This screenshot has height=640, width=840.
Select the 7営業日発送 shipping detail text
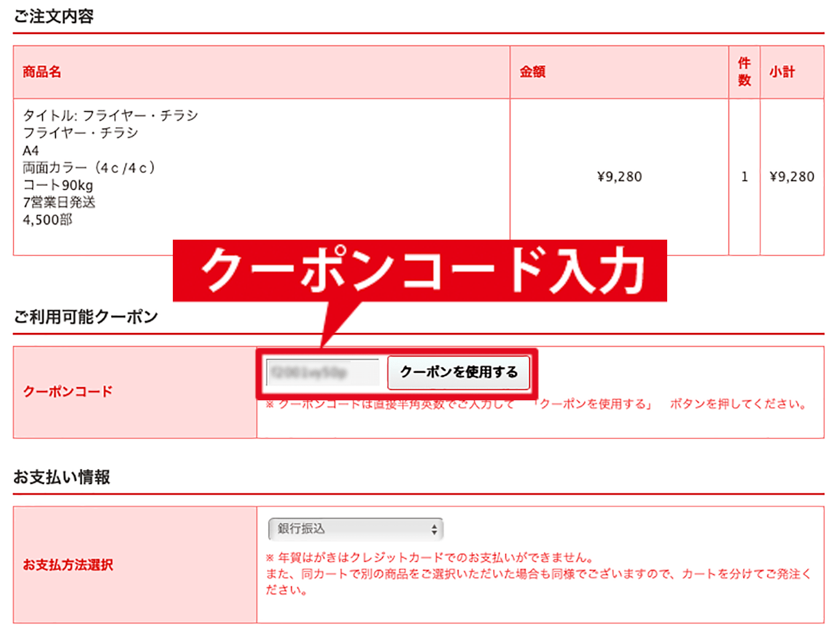pyautogui.click(x=59, y=202)
